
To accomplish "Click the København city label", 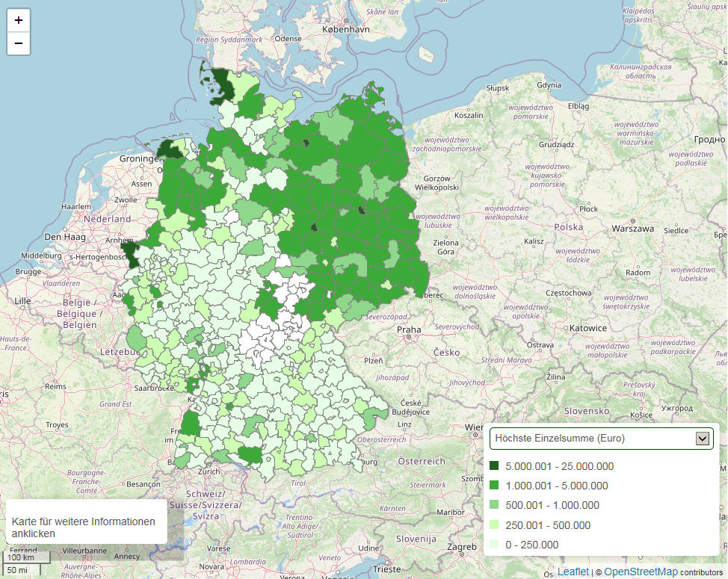I will pyautogui.click(x=346, y=29).
